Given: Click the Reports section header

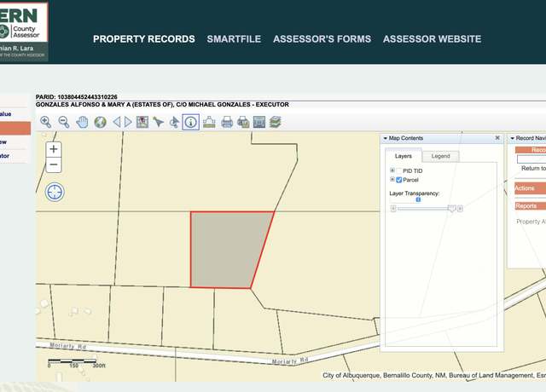Looking at the screenshot, I should [x=531, y=206].
